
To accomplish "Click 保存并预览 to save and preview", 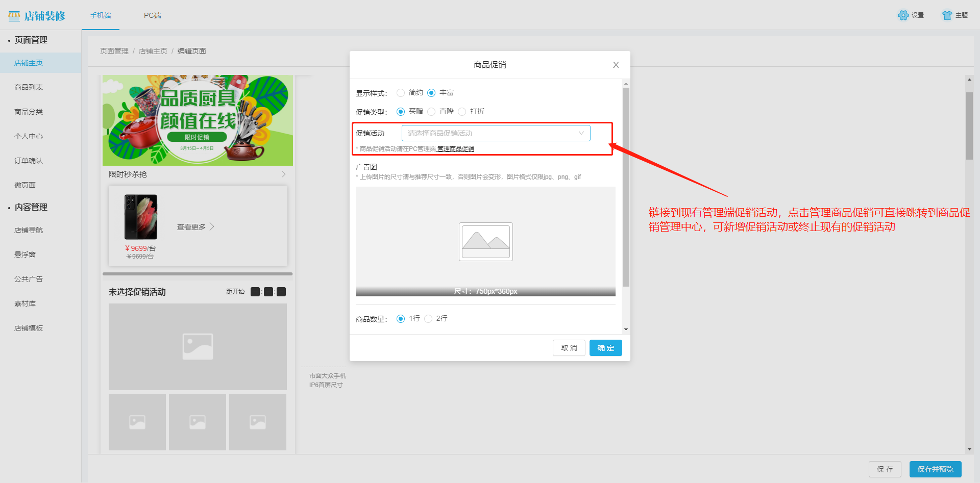I will 935,469.
